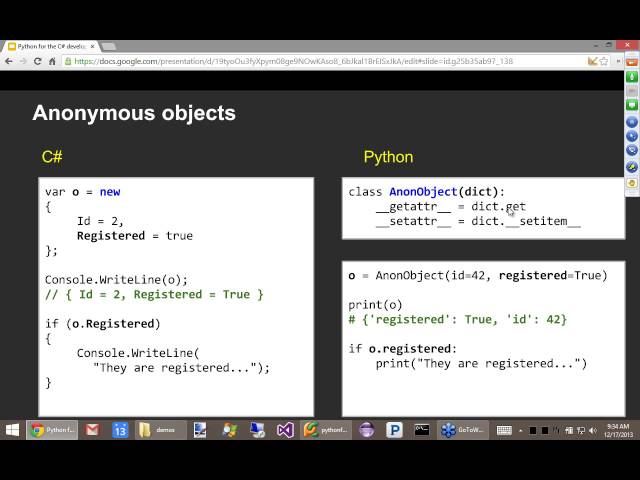Click the 'o = AnonObject(id=42, registered=True)' line

tap(478, 276)
